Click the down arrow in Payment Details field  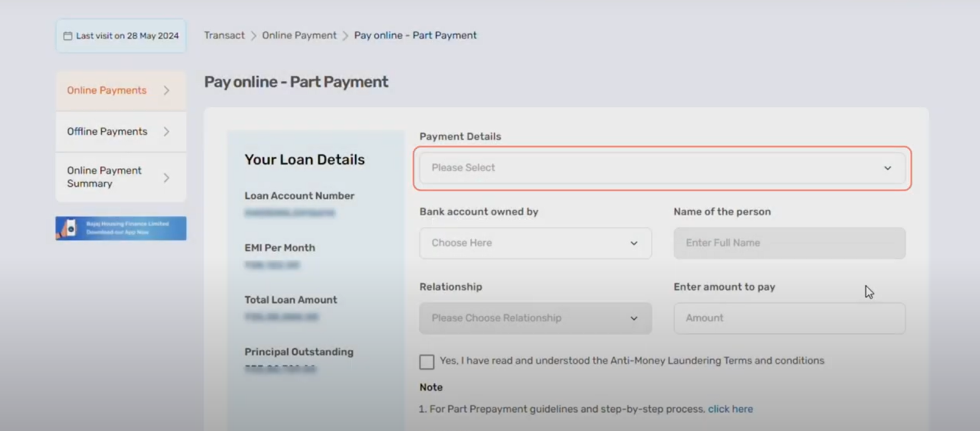point(887,168)
